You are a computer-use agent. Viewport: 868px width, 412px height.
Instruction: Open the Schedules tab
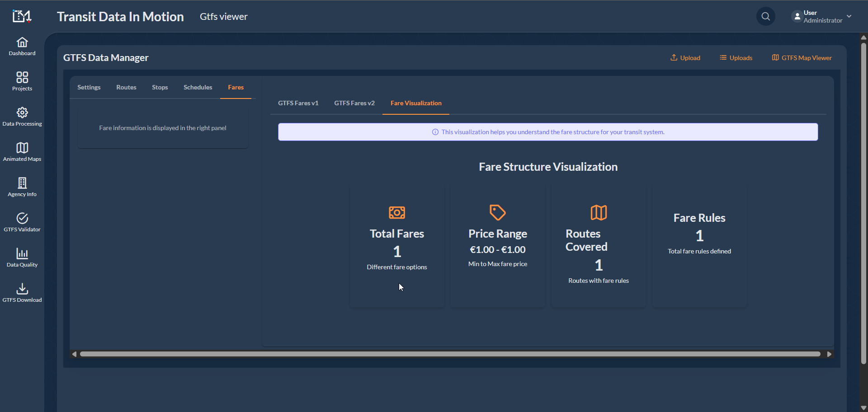pos(198,88)
